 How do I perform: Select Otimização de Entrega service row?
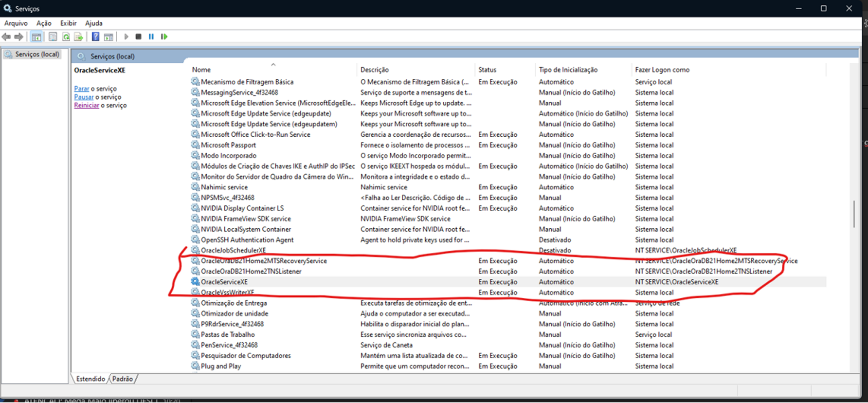point(508,303)
